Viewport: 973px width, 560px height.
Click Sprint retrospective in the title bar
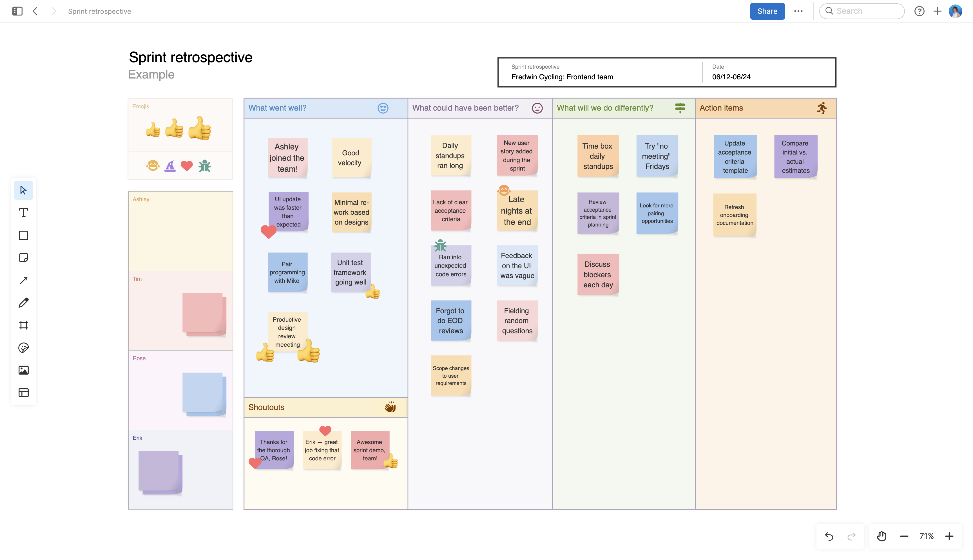[x=100, y=11]
